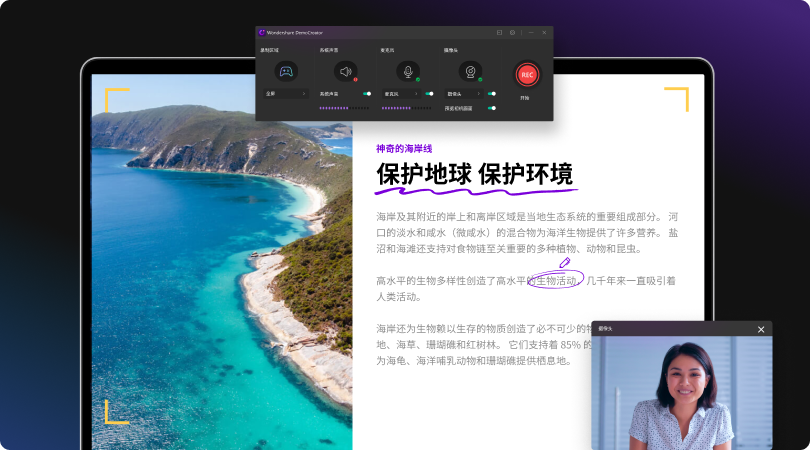Open the 全屏 recording area dropdown
Viewport: 810px width, 450px height.
tap(286, 94)
